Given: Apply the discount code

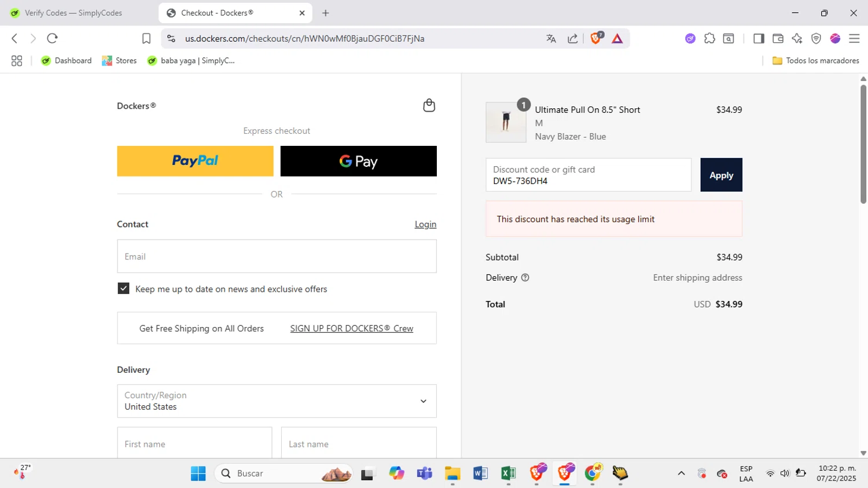Looking at the screenshot, I should click(x=721, y=175).
